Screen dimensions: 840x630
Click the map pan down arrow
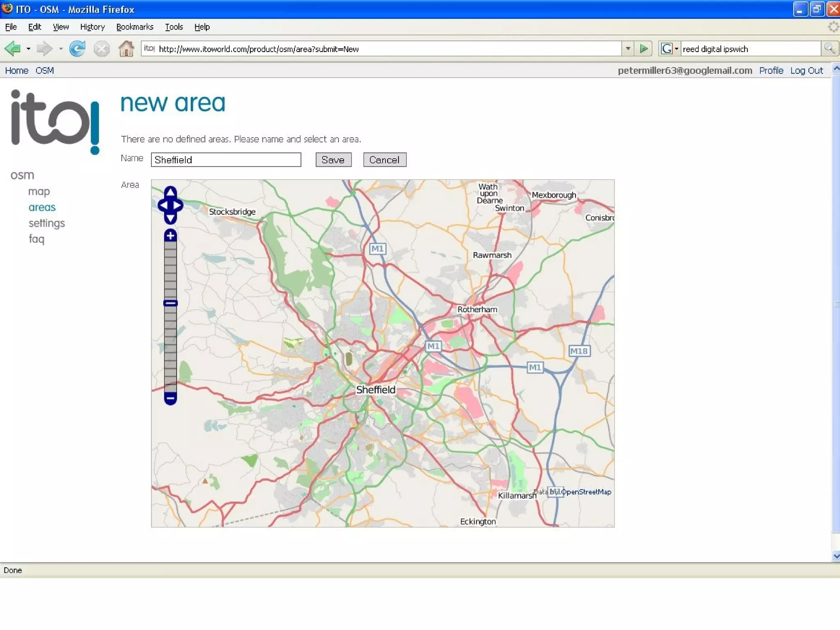click(x=170, y=219)
